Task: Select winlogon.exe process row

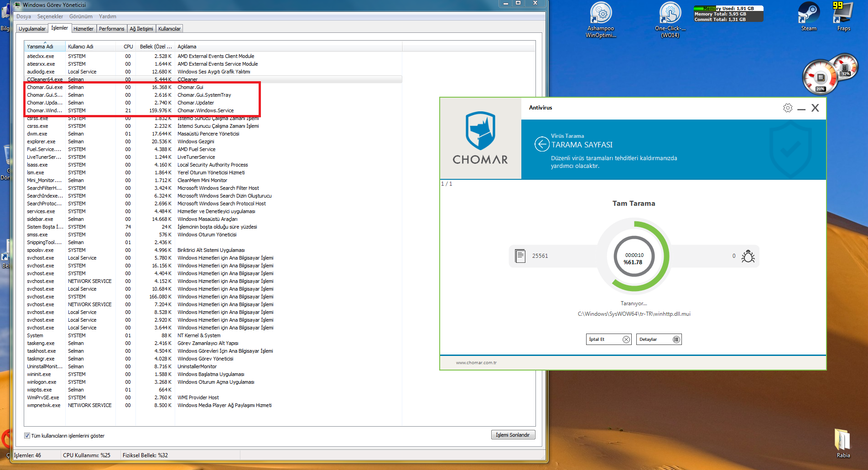Action: point(213,382)
